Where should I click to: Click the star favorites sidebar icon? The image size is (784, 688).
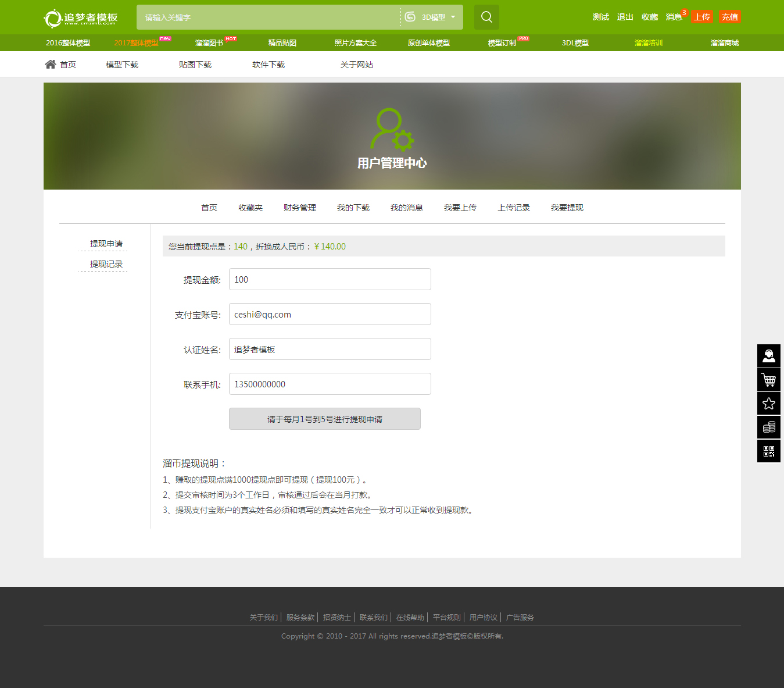(x=768, y=404)
